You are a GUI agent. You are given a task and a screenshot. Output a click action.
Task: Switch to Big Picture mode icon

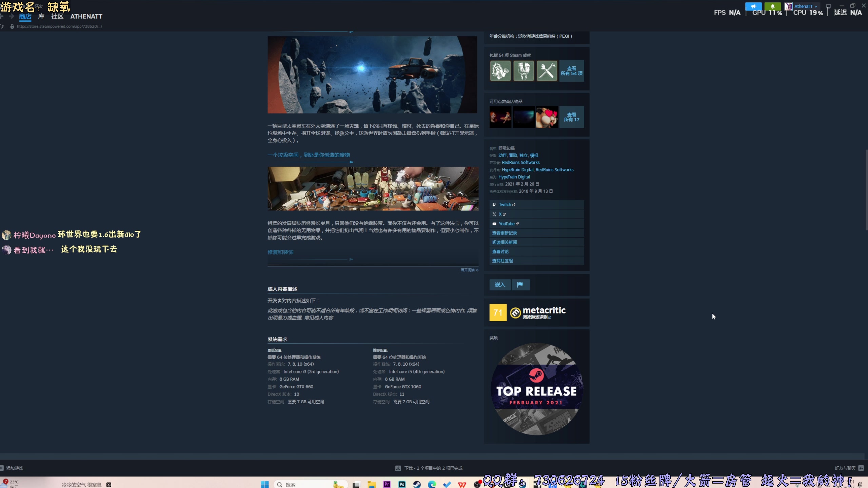click(x=828, y=6)
